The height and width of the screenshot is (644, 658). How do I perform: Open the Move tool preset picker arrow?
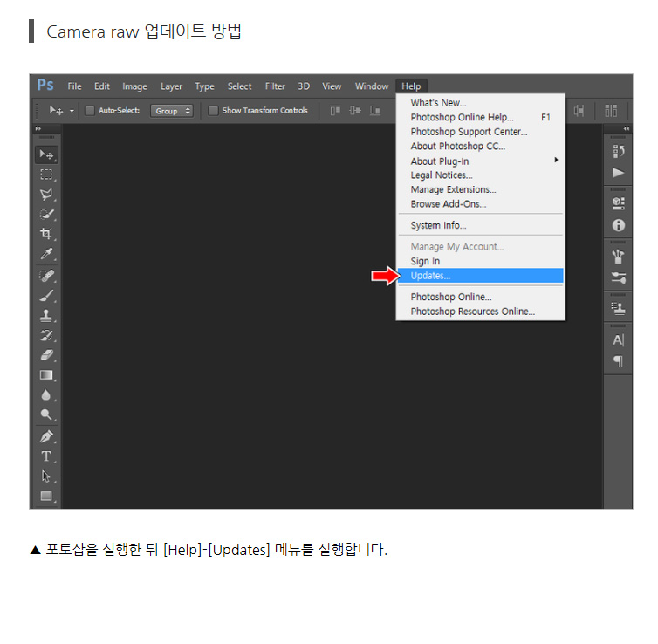click(x=72, y=111)
